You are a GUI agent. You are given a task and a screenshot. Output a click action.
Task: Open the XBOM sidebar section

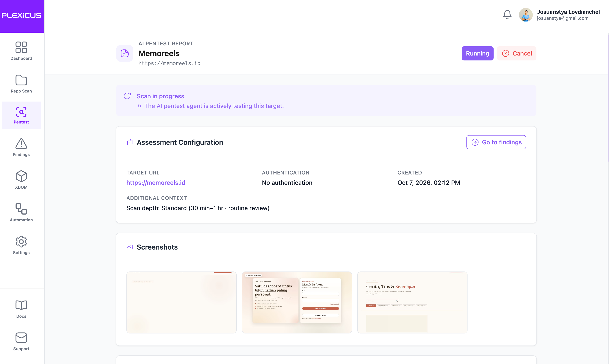(21, 180)
